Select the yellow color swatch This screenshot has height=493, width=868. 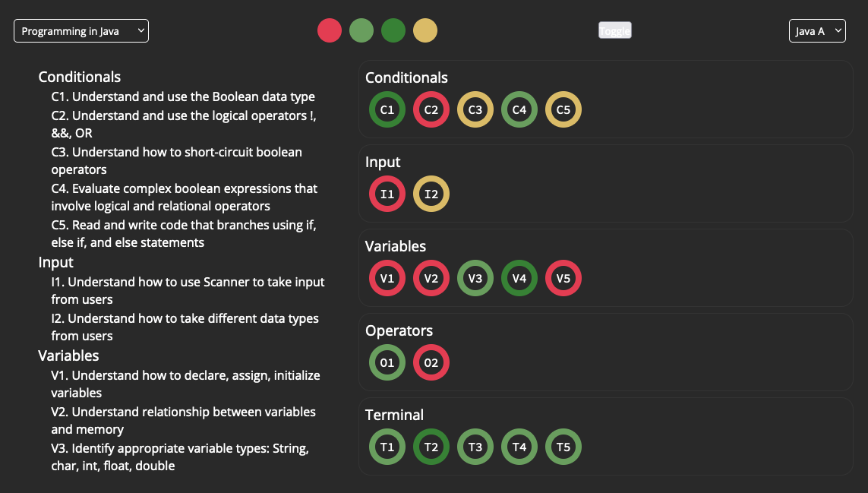pos(425,30)
